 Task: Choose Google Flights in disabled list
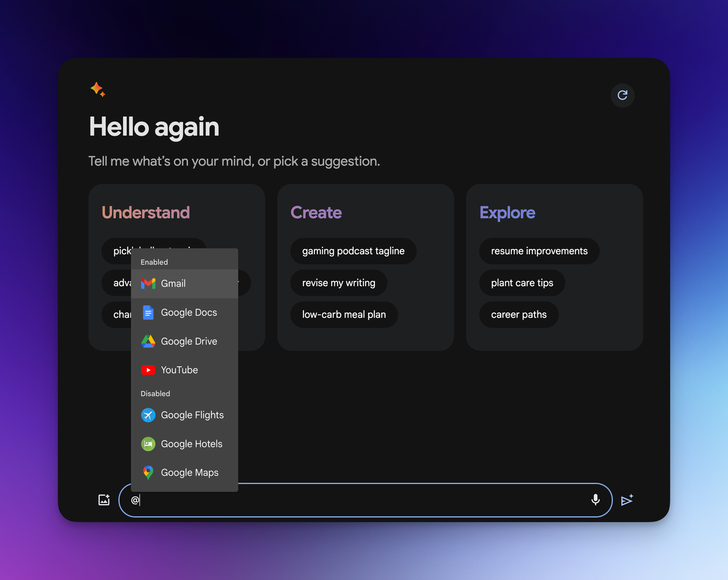click(192, 415)
